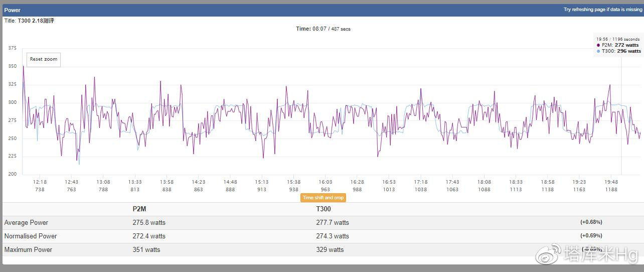Select the P2M column header
The image size is (644, 272).
[139, 209]
